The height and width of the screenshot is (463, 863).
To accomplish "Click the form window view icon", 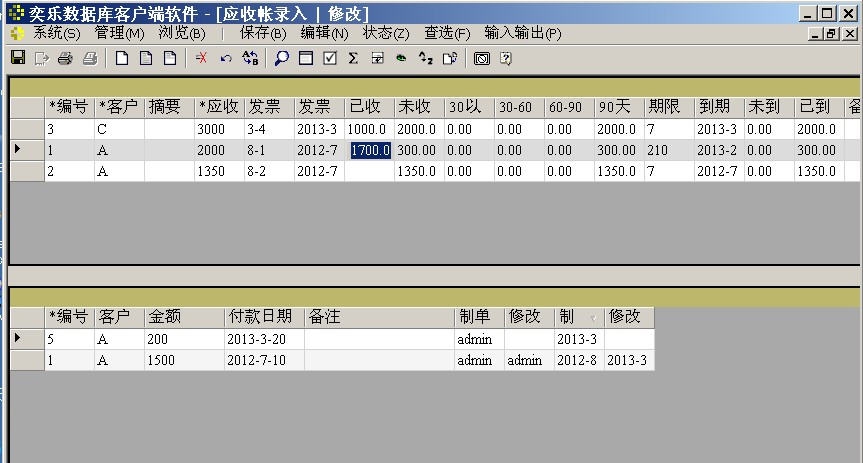I will tap(306, 58).
